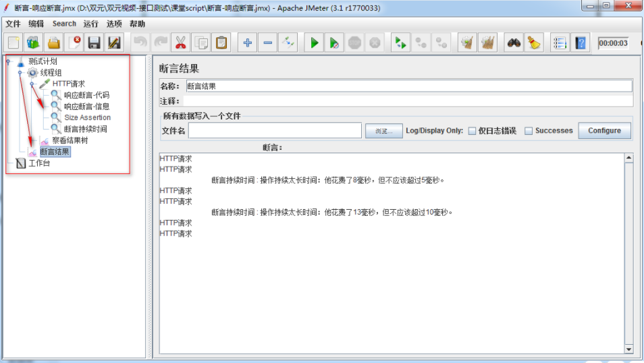Click the Remote stop all icon

421,43
